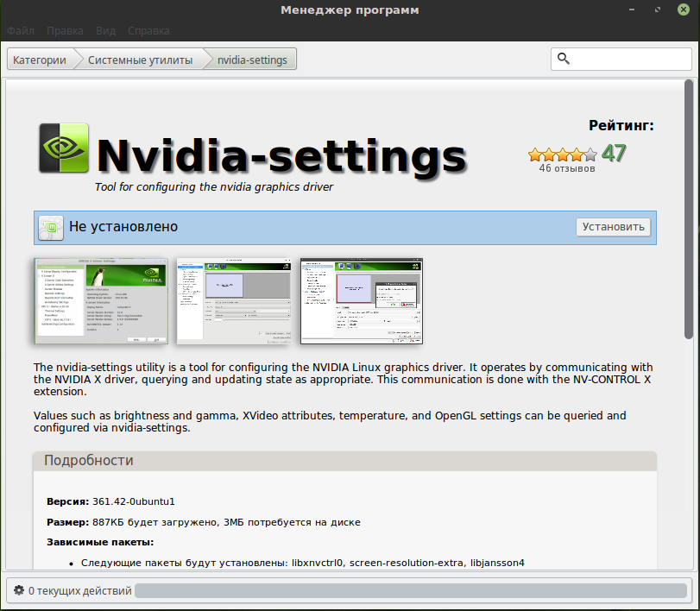Image resolution: width=700 pixels, height=611 pixels.
Task: Go back to Категории breadcrumb
Action: pos(40,60)
